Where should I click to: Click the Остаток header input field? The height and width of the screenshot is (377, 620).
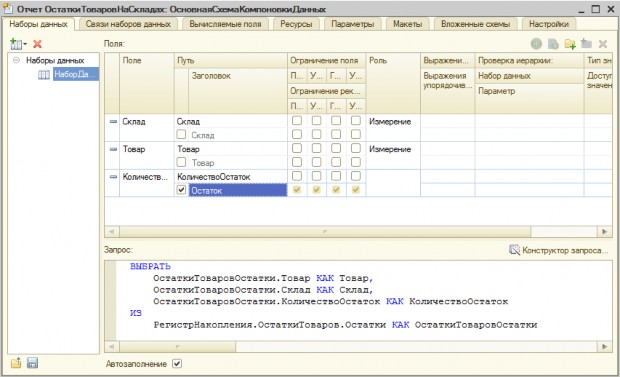pyautogui.click(x=238, y=190)
